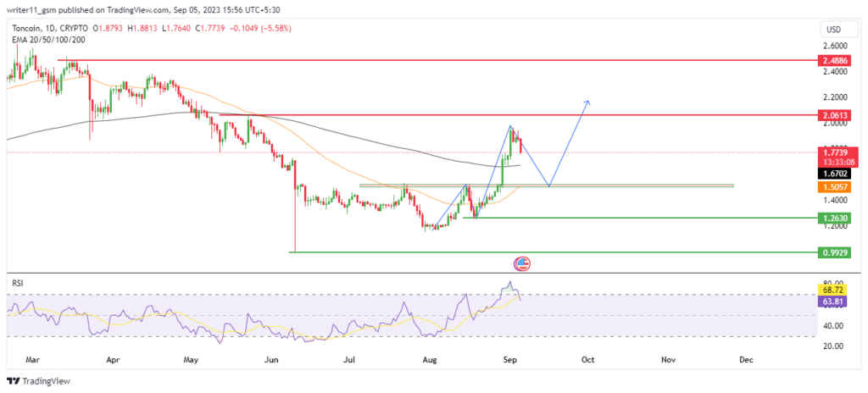Click the 2.4886 red price label
Screen dimensions: 868x393
[x=834, y=60]
